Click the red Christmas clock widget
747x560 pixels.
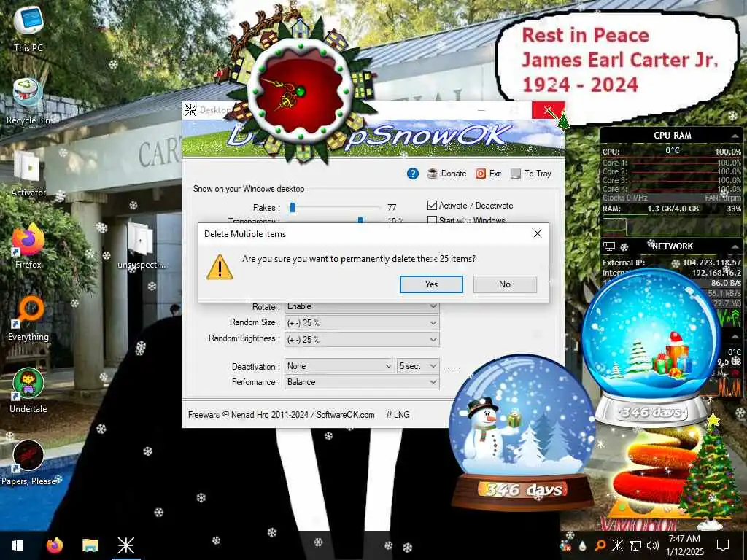point(300,90)
